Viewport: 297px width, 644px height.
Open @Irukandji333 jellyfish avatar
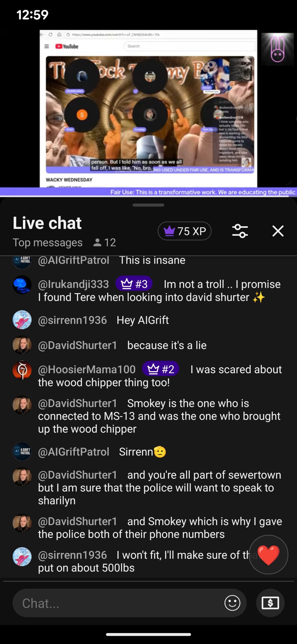[x=22, y=285]
